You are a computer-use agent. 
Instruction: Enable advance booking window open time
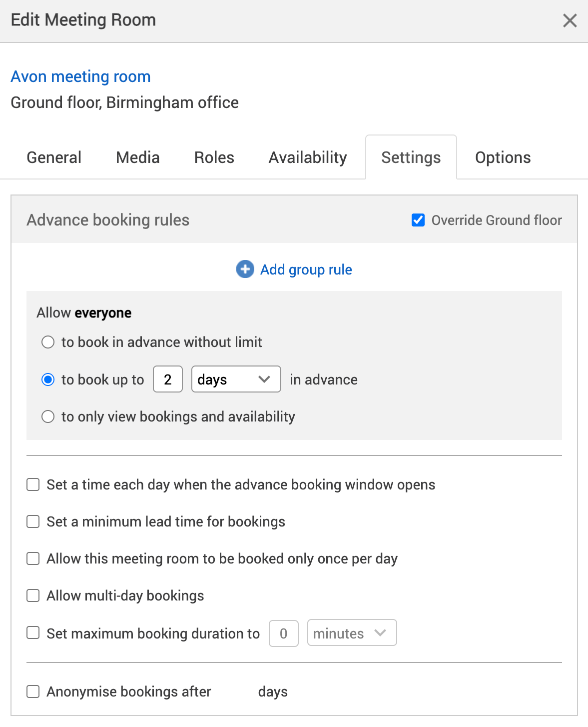tap(32, 484)
